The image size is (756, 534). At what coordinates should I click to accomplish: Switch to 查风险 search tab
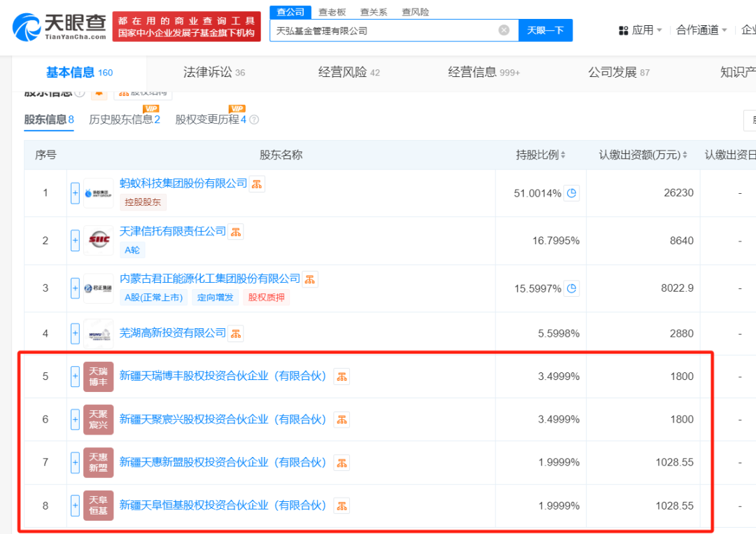(x=415, y=12)
